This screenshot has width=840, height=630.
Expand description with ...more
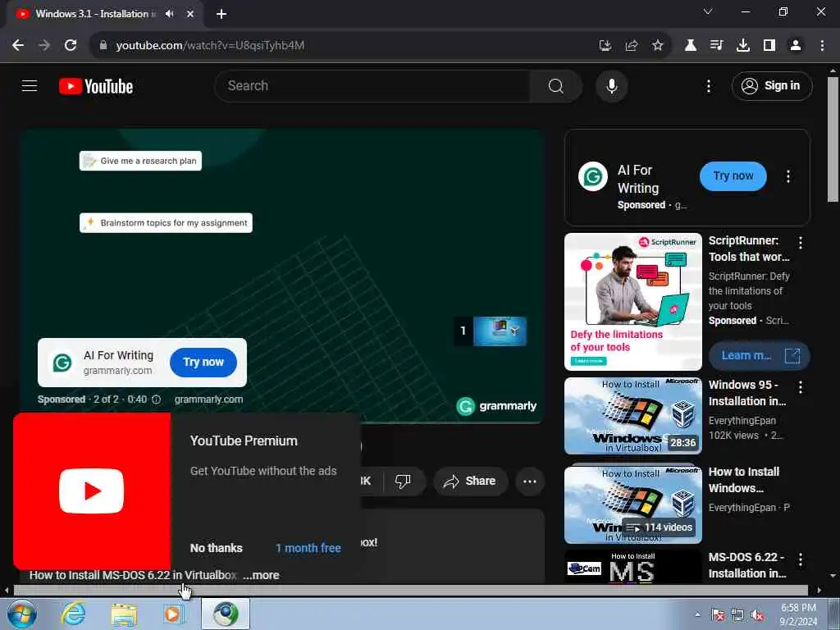pyautogui.click(x=261, y=575)
